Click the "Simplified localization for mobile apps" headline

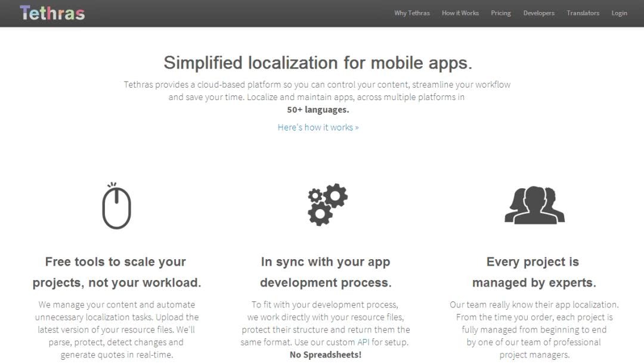(x=318, y=63)
